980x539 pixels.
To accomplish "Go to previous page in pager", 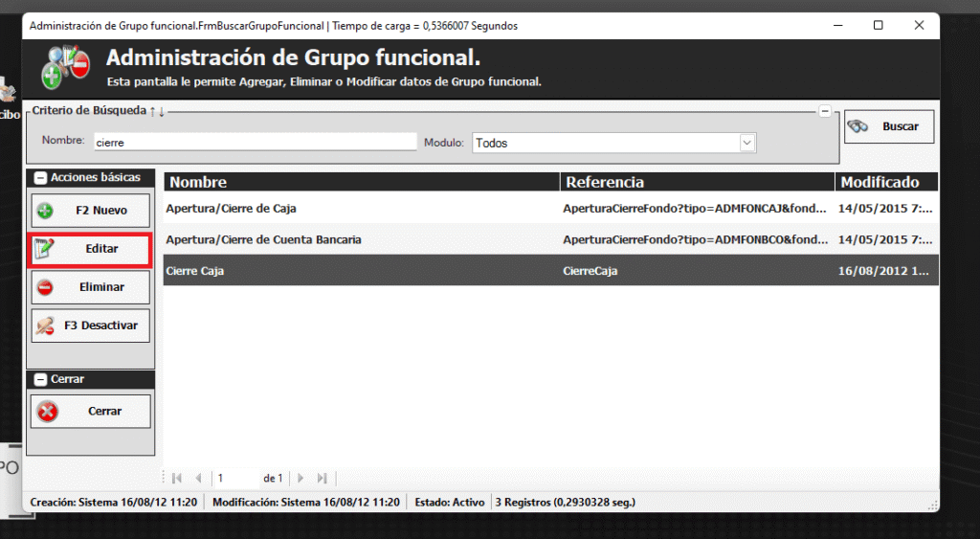I will pos(198,478).
